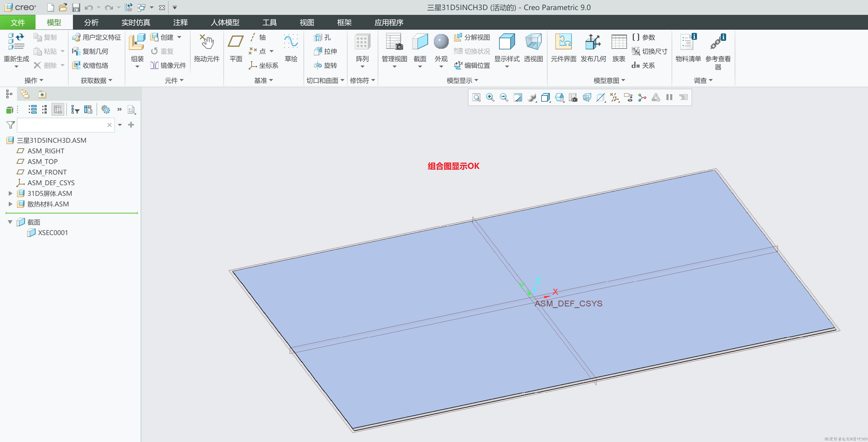Toggle datum display filters in graphics toolbar
The height and width of the screenshot is (442, 868).
[x=615, y=97]
